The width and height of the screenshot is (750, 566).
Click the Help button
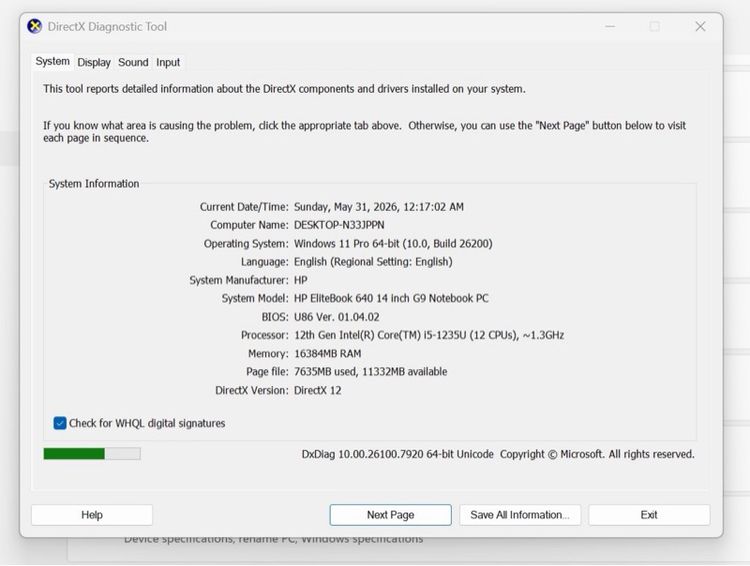92,515
